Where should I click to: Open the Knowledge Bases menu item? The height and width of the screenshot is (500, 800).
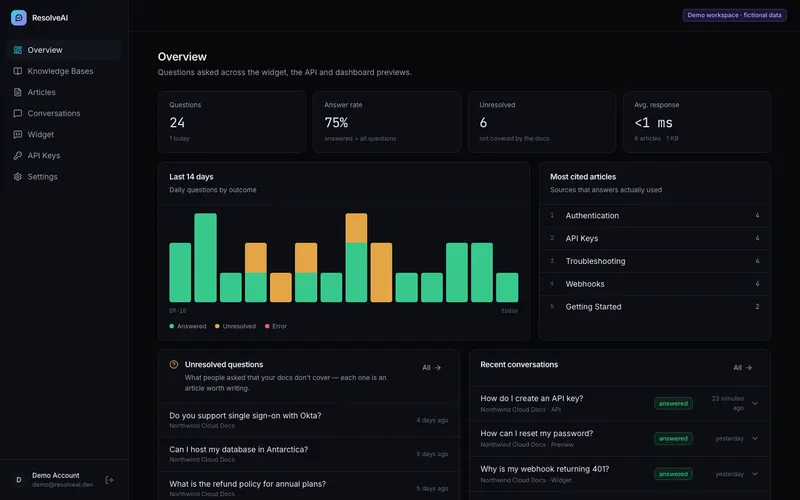pyautogui.click(x=64, y=71)
